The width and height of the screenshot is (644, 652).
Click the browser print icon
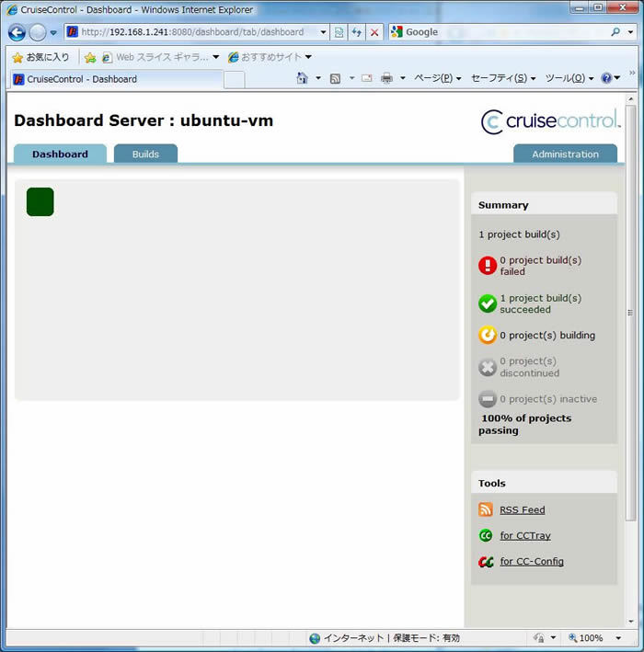pos(386,78)
